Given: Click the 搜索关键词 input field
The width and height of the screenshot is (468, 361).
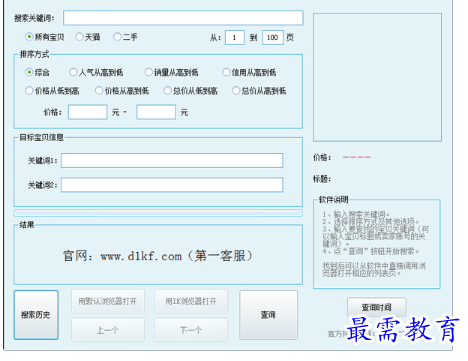Looking at the screenshot, I should coord(183,18).
